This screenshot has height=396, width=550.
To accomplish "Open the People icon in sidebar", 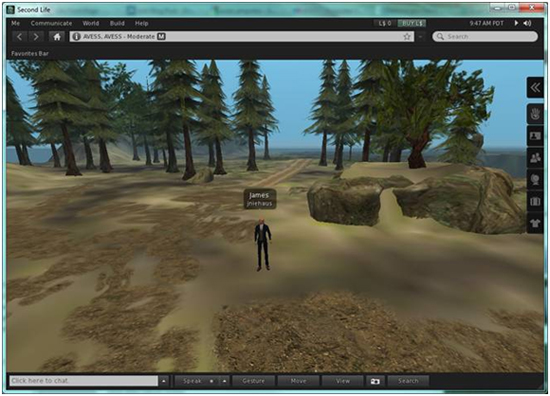I will (x=535, y=158).
